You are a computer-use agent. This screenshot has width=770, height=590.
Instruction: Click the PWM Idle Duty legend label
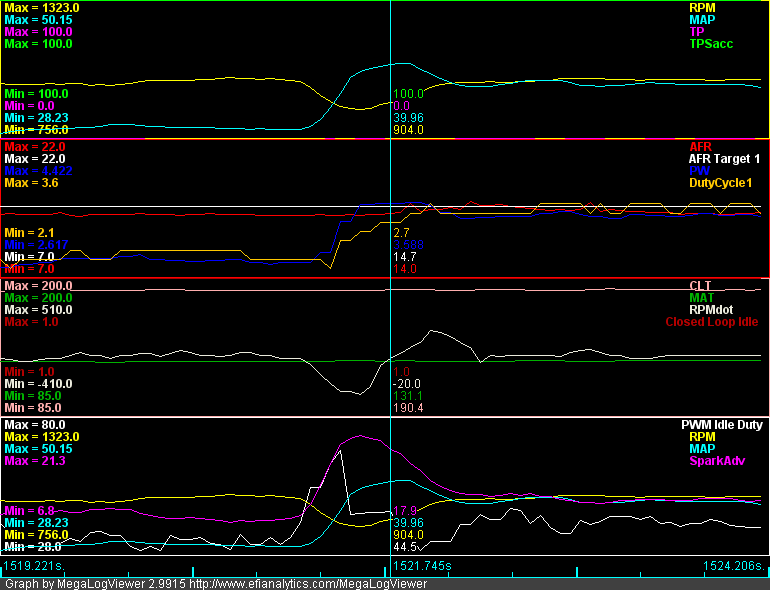[722, 425]
